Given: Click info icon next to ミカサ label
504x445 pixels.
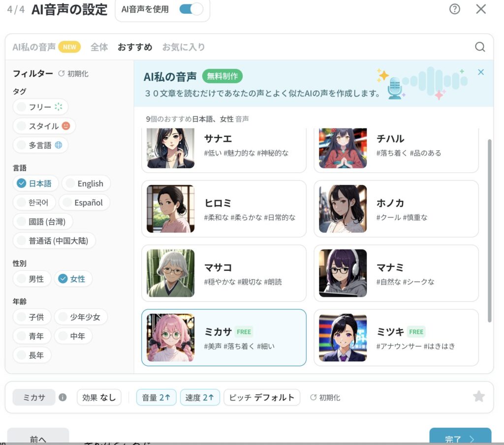Looking at the screenshot, I should [63, 397].
